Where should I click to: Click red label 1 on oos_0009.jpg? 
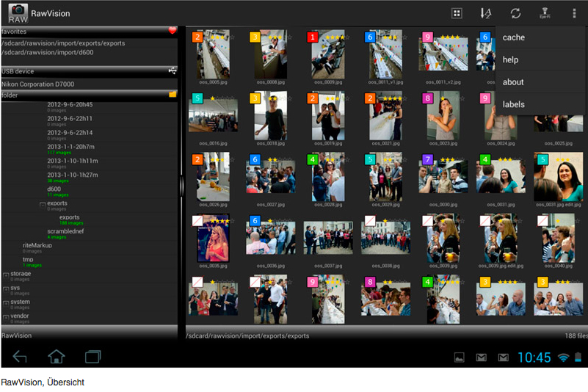313,37
